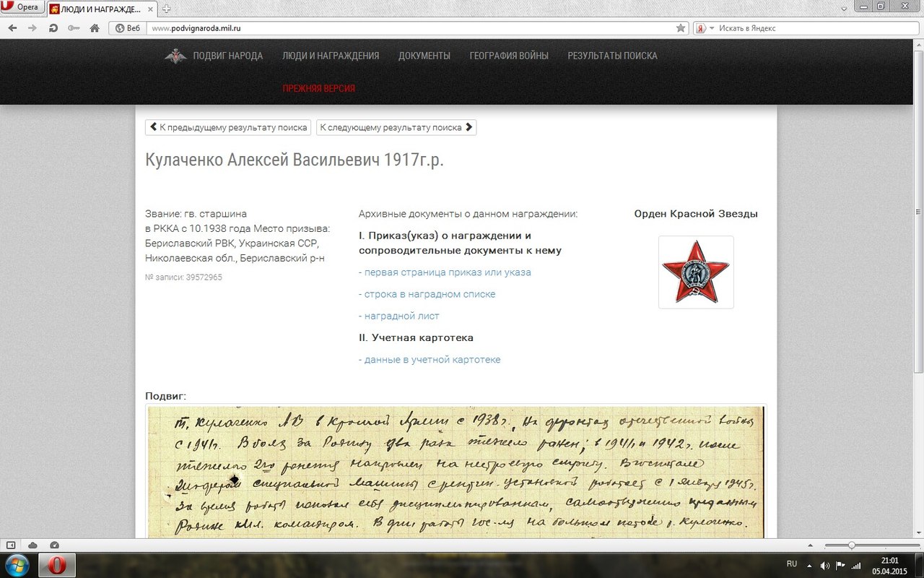The image size is (924, 578).
Task: Open the password manager key icon
Action: pos(73,28)
